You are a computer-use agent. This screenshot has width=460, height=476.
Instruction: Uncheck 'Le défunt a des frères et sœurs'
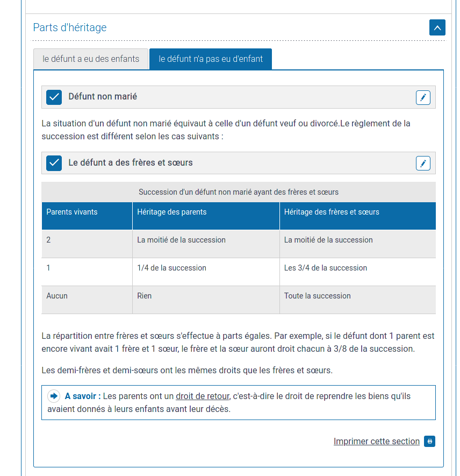click(x=54, y=163)
